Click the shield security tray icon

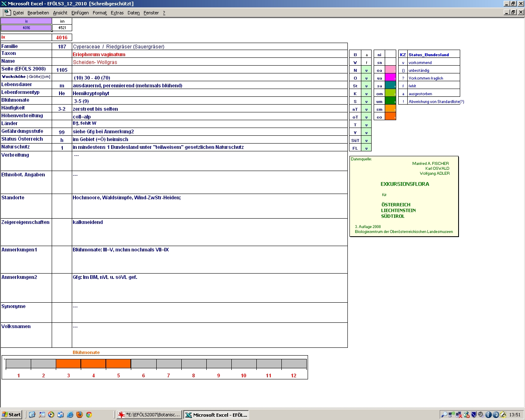click(473, 415)
